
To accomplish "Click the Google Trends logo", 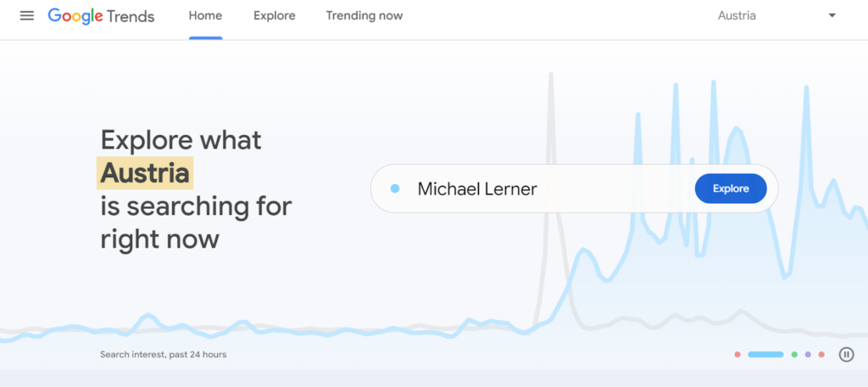I will 101,16.
